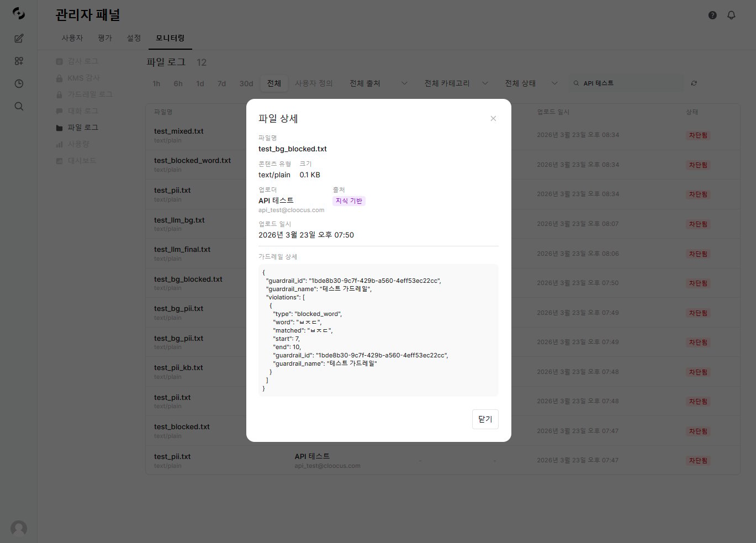Viewport: 756px width, 543px height.
Task: Open the help question mark icon
Action: point(712,15)
